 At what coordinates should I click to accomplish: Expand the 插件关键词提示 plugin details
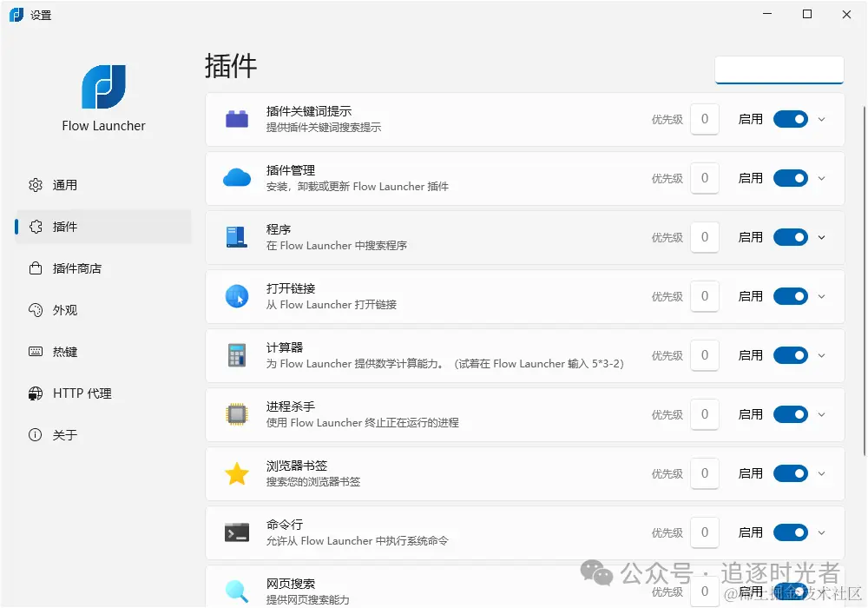coord(821,119)
